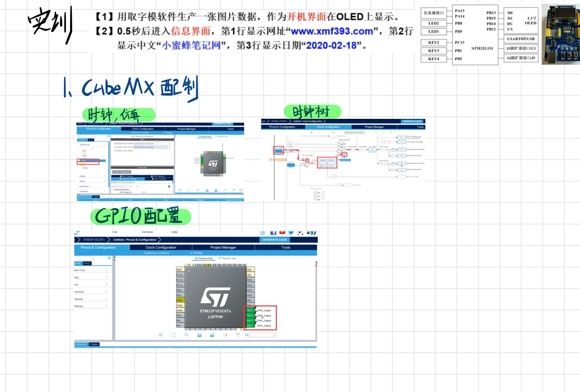This screenshot has width=580, height=392.
Task: Click the best-fit view icon under the pinout
Action: click(x=173, y=335)
